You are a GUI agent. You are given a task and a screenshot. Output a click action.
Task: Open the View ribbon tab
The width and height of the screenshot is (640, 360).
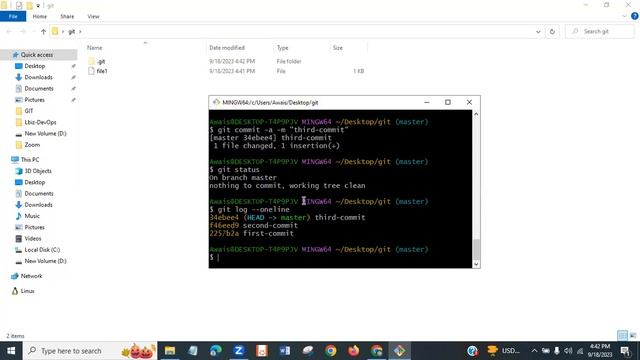93,16
